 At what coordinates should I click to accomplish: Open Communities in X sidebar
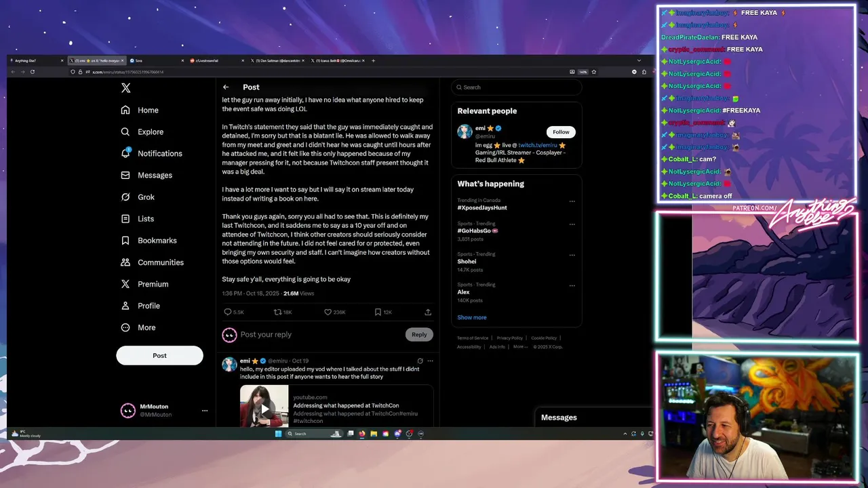pos(152,262)
